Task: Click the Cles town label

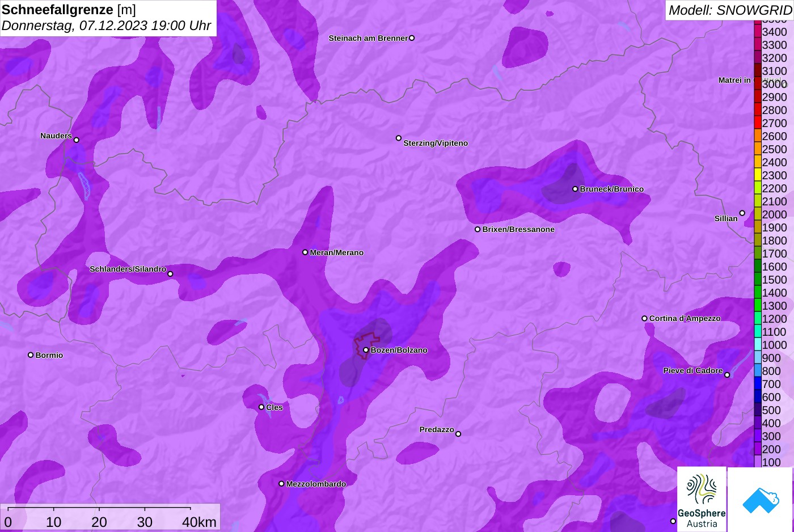Action: click(274, 407)
